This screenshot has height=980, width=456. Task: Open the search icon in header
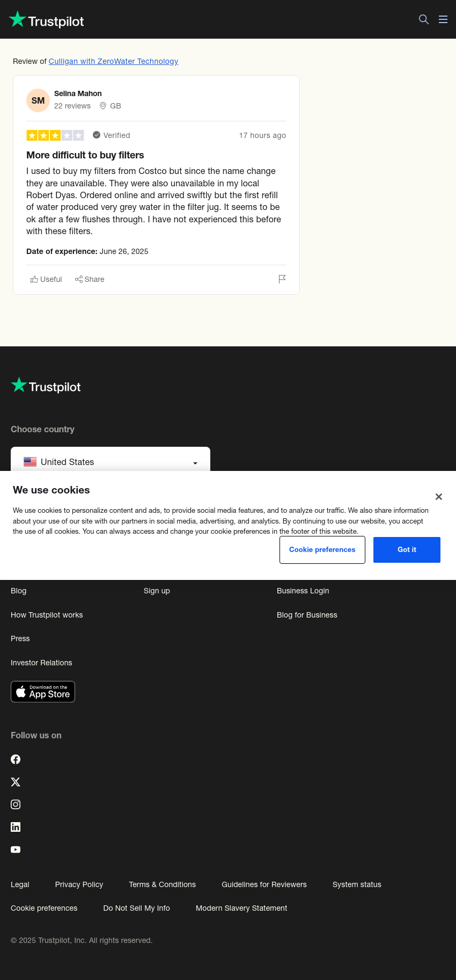point(424,19)
